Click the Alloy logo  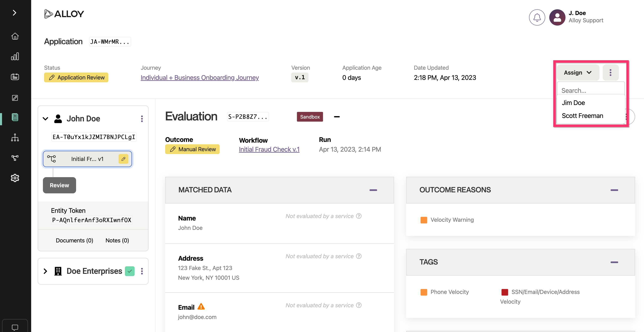tap(64, 14)
